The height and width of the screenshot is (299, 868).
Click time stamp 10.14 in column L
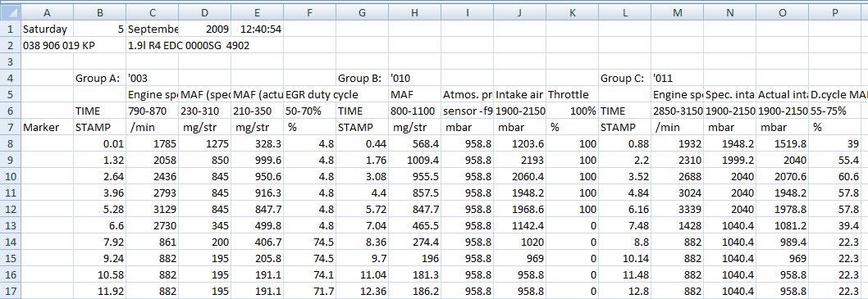(624, 259)
